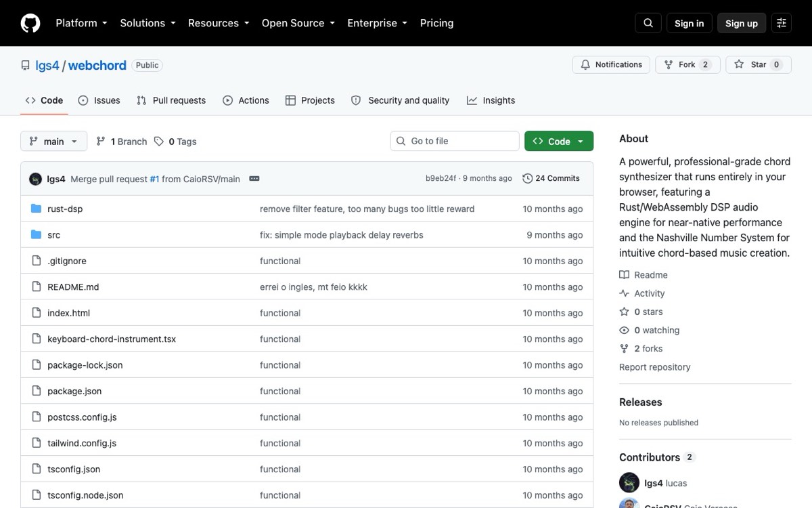Click lgs4 avatar under Contributors

(x=629, y=483)
